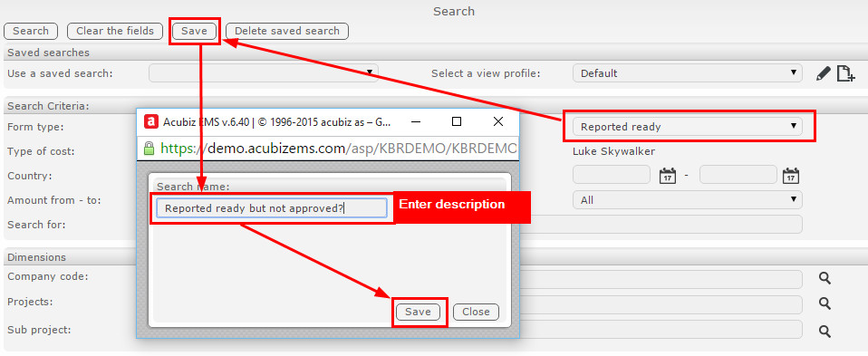Open the Use a saved search dropdown
The width and height of the screenshot is (868, 356).
[264, 73]
